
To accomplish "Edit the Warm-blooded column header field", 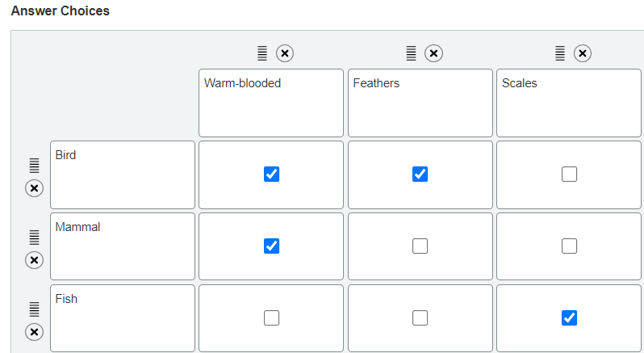I will coord(271,103).
